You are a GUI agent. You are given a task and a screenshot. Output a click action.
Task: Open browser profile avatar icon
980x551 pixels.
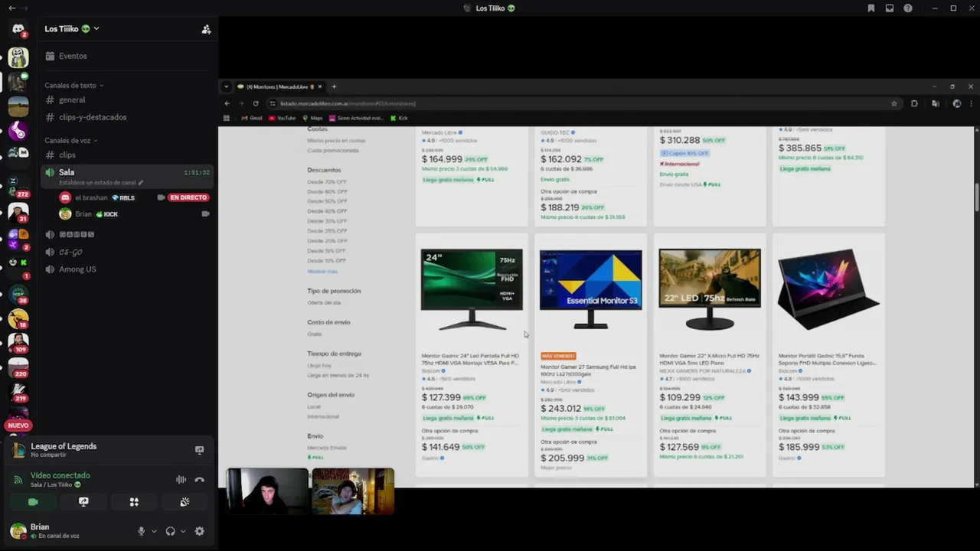pyautogui.click(x=956, y=103)
